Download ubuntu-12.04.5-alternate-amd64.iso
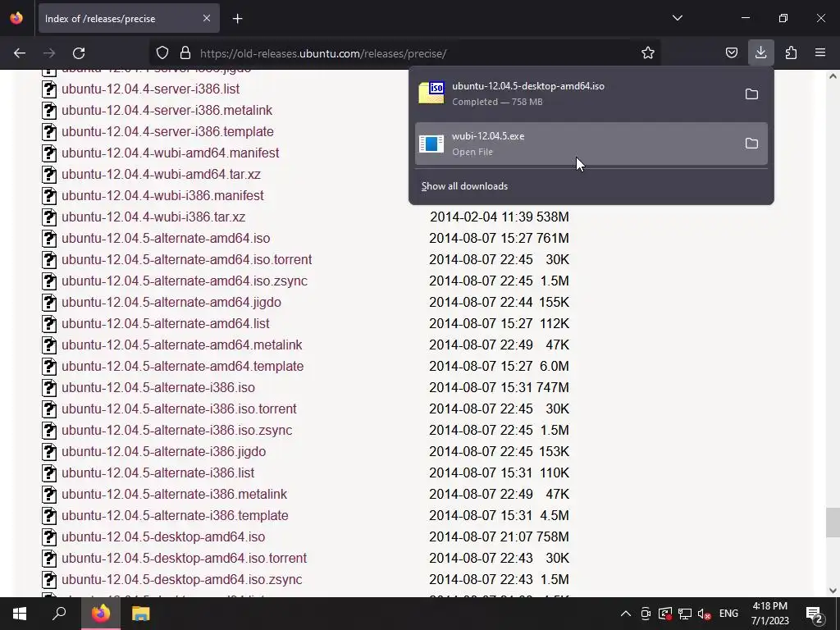 (x=166, y=239)
